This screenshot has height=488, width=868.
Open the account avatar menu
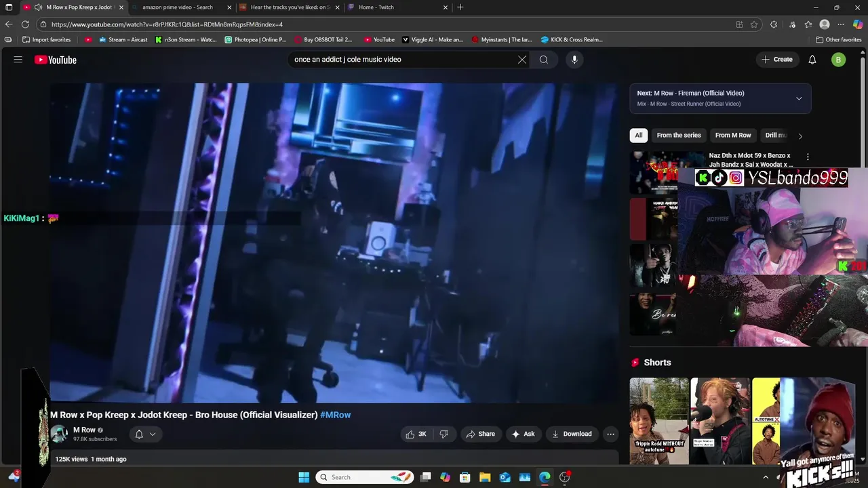tap(838, 60)
